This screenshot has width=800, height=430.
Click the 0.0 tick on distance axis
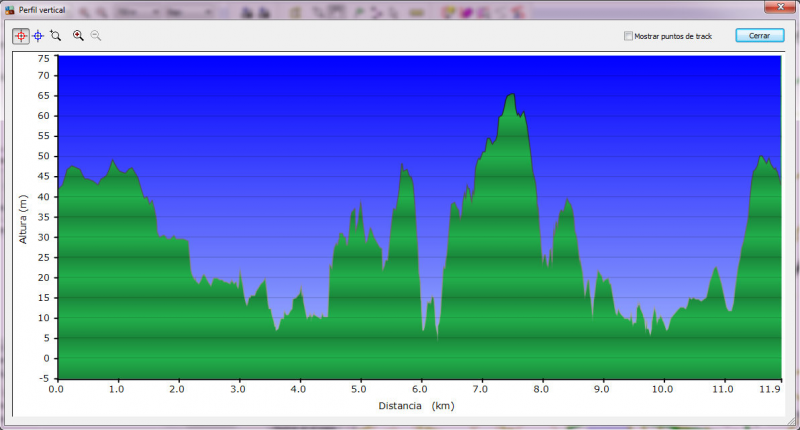pos(56,390)
